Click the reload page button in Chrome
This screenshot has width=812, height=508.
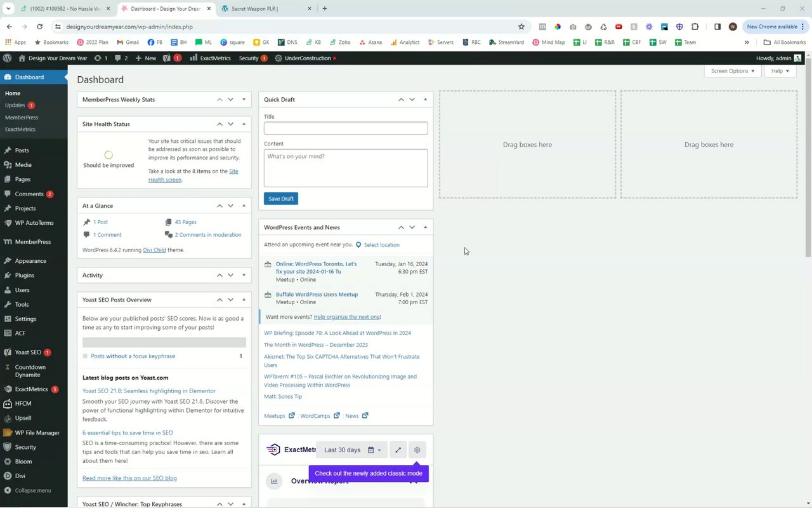39,27
